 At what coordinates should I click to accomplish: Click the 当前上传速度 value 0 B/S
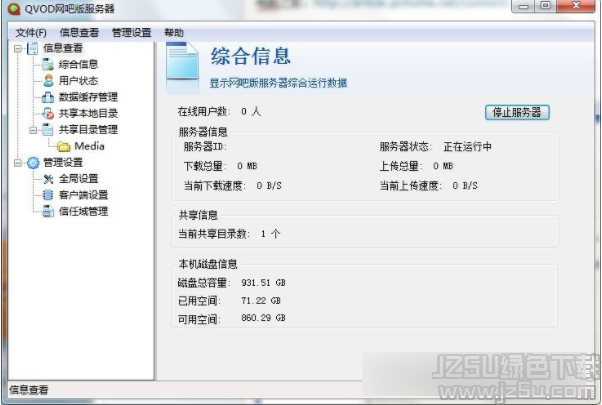465,186
